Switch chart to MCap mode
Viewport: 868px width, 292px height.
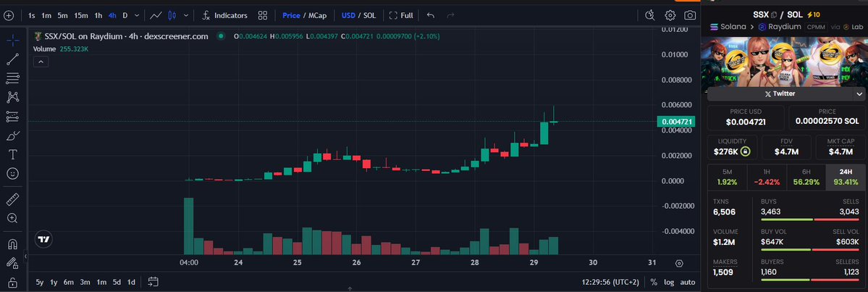click(x=317, y=15)
